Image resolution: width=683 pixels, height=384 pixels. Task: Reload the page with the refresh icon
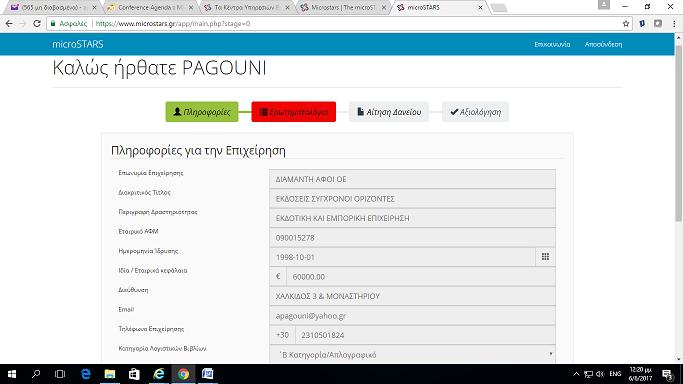[37, 24]
